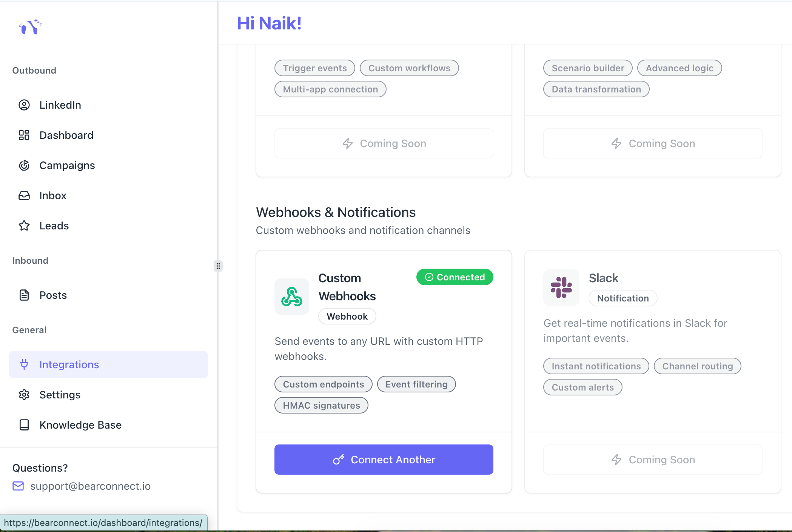
Task: Click the Slack logo icon
Action: click(561, 288)
